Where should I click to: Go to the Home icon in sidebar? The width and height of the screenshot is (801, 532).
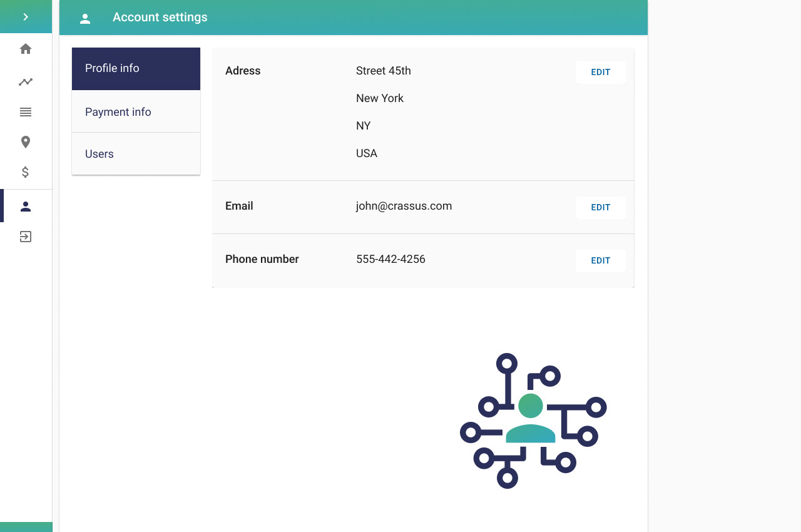(x=26, y=49)
